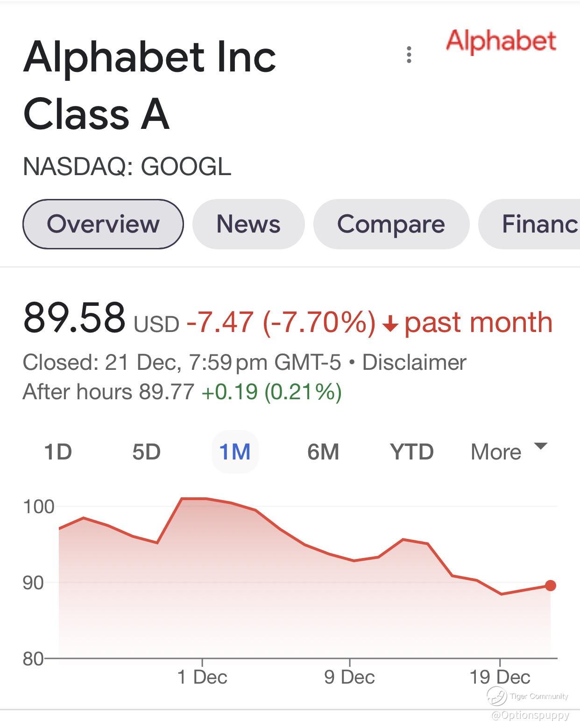Show the 6M price chart
This screenshot has width=580, height=728.
point(323,452)
